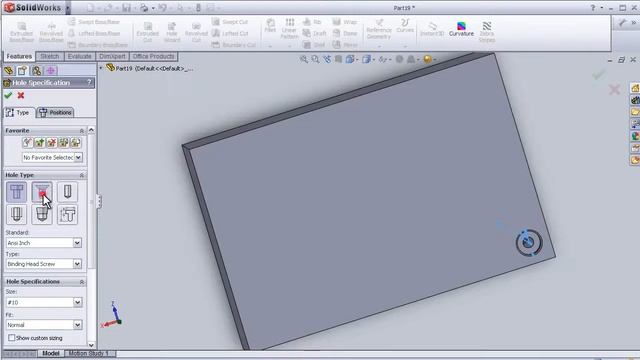Click the Extruded Cut button
The height and width of the screenshot is (360, 640).
147,32
